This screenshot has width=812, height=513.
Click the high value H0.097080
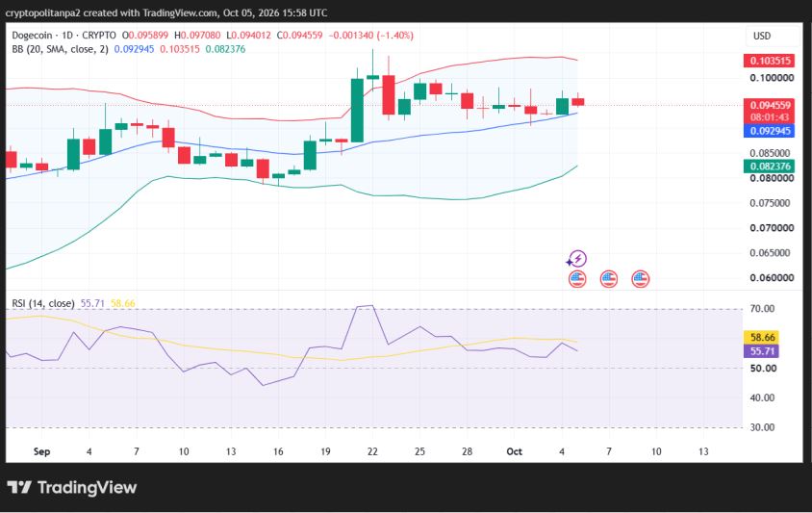click(x=197, y=36)
